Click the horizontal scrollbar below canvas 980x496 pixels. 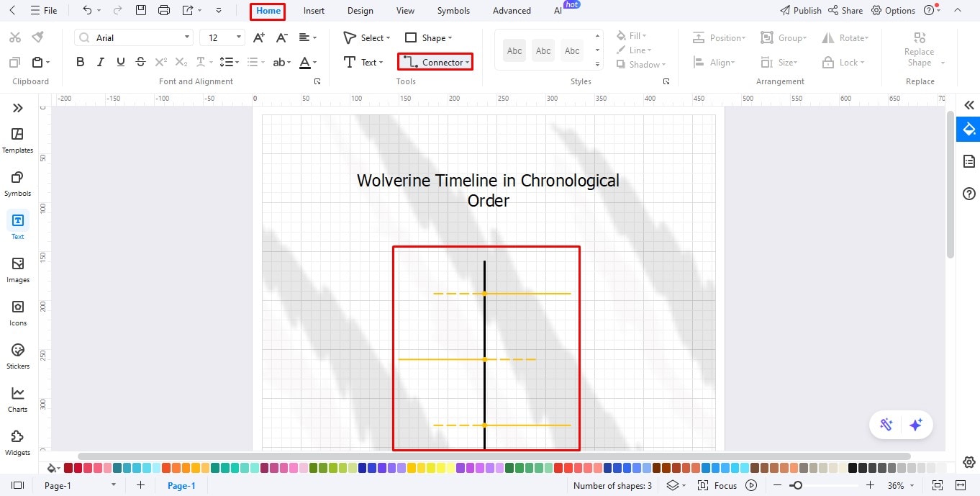coord(494,456)
